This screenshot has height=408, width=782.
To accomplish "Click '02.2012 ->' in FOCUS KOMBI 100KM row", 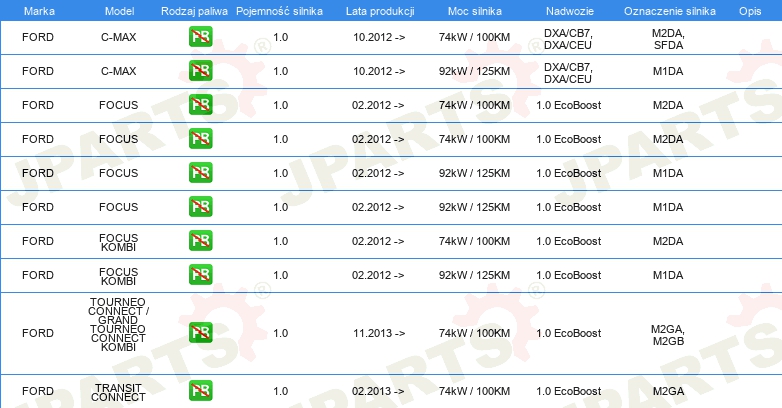I will pos(378,241).
